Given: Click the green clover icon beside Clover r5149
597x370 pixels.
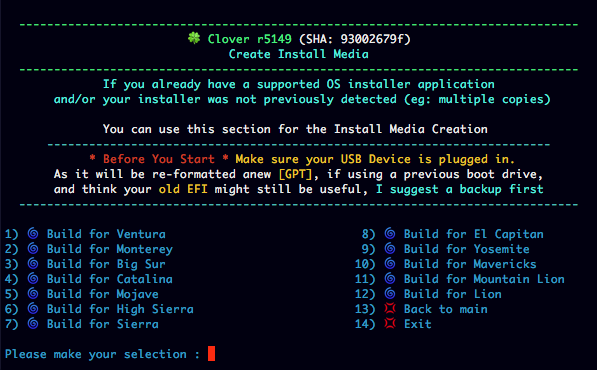Looking at the screenshot, I should point(194,38).
